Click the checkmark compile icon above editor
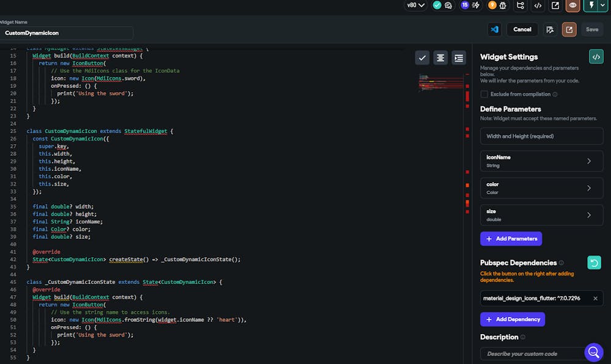611x364 pixels. (x=422, y=57)
